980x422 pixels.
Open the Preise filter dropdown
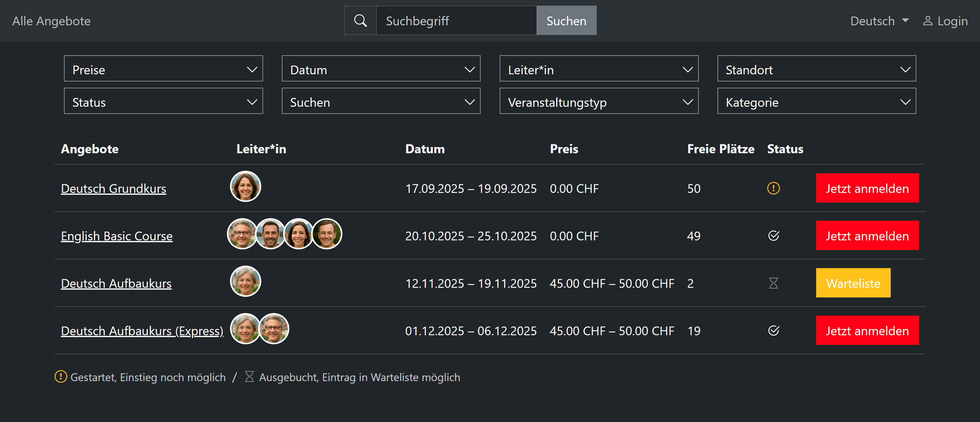[163, 69]
